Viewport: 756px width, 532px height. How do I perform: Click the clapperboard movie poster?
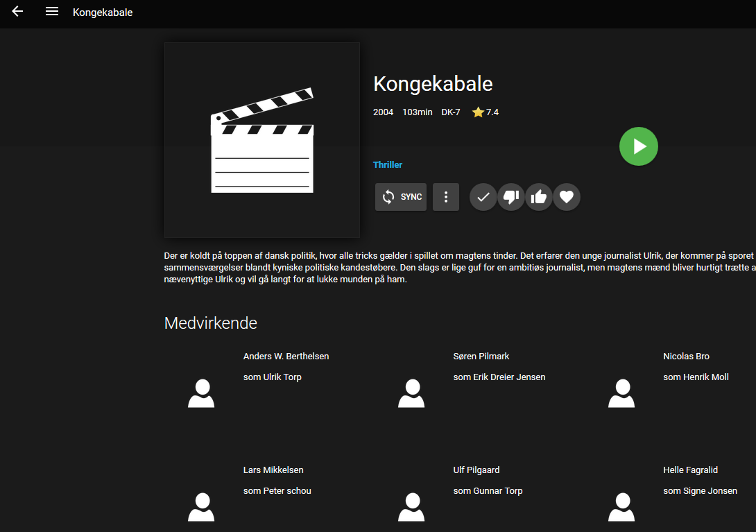point(261,140)
